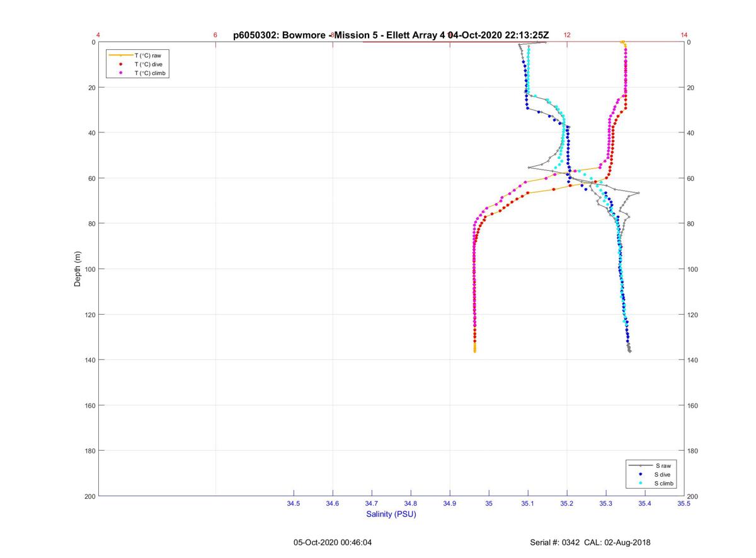Click the 'Serial #: 0342' footer text

click(555, 542)
